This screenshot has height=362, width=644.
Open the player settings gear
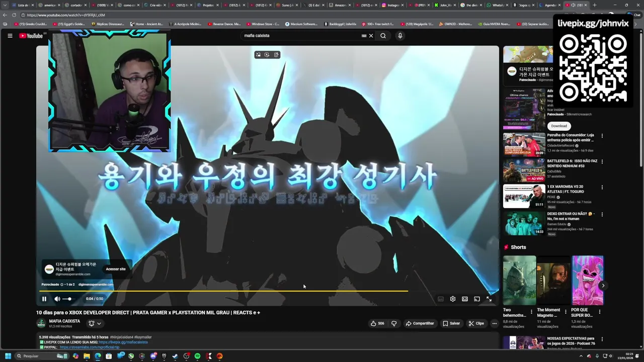453,299
